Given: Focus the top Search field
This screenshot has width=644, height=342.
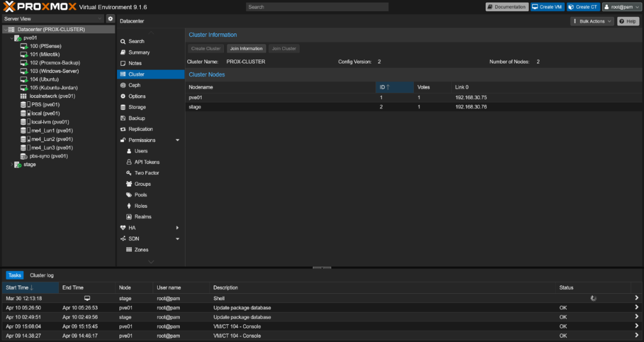Looking at the screenshot, I should click(317, 7).
